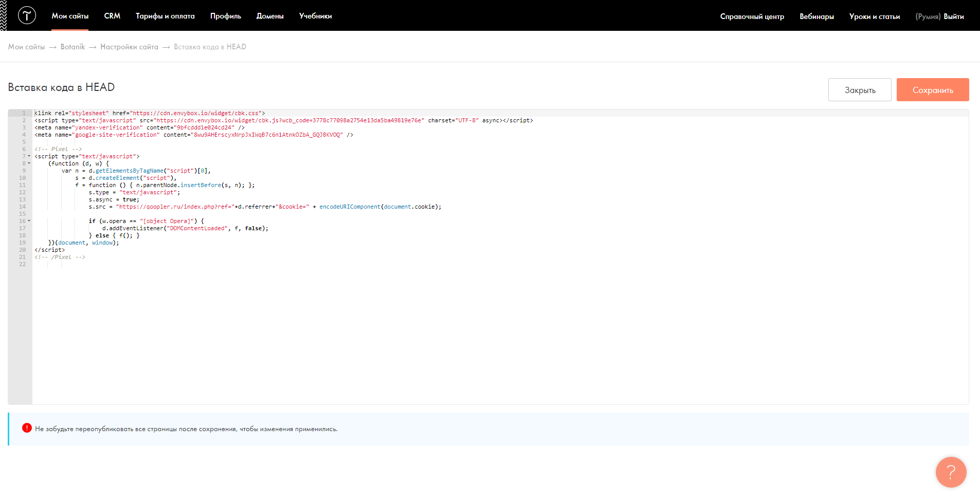Viewport: 980px width, 501px height.
Task: Click the Tilda logo icon
Action: click(27, 15)
